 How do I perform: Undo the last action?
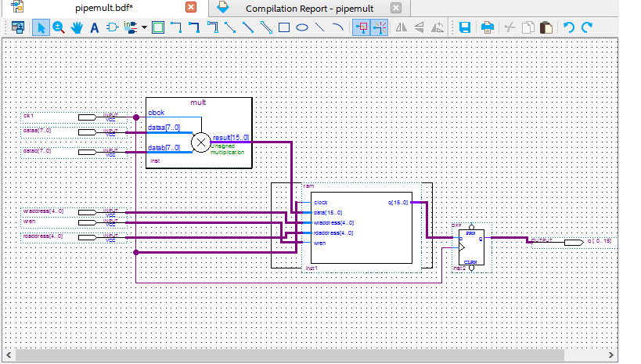(x=569, y=27)
